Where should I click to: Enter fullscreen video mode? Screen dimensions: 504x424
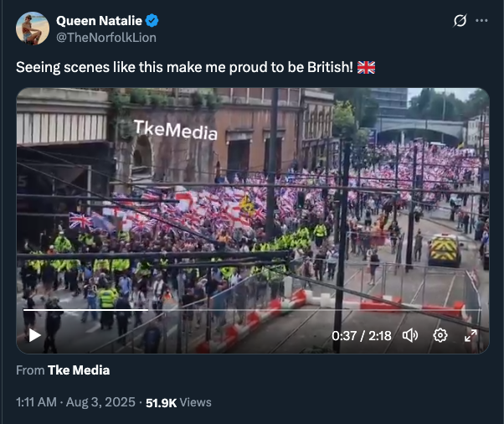coord(471,335)
